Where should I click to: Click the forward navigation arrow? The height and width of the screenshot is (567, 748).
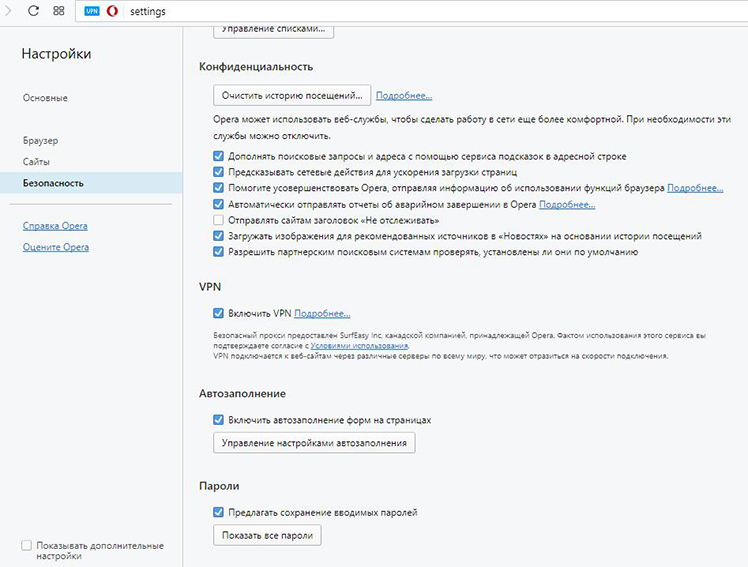coord(8,10)
